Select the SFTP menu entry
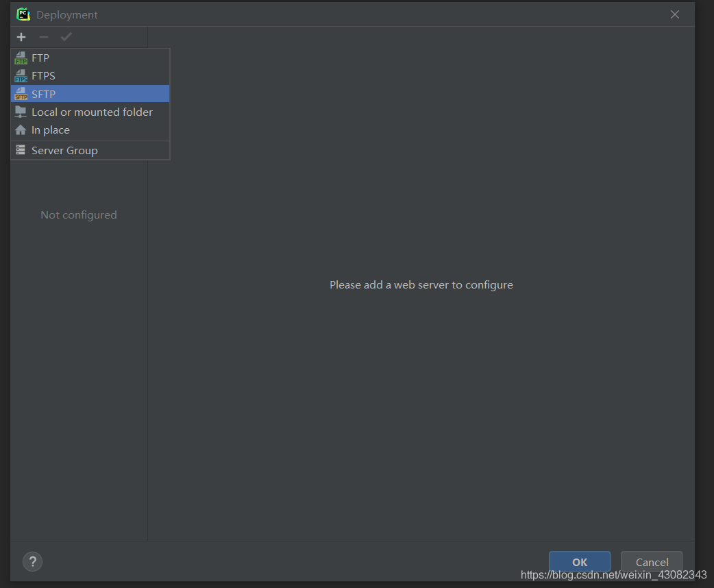This screenshot has width=714, height=588. [x=90, y=94]
